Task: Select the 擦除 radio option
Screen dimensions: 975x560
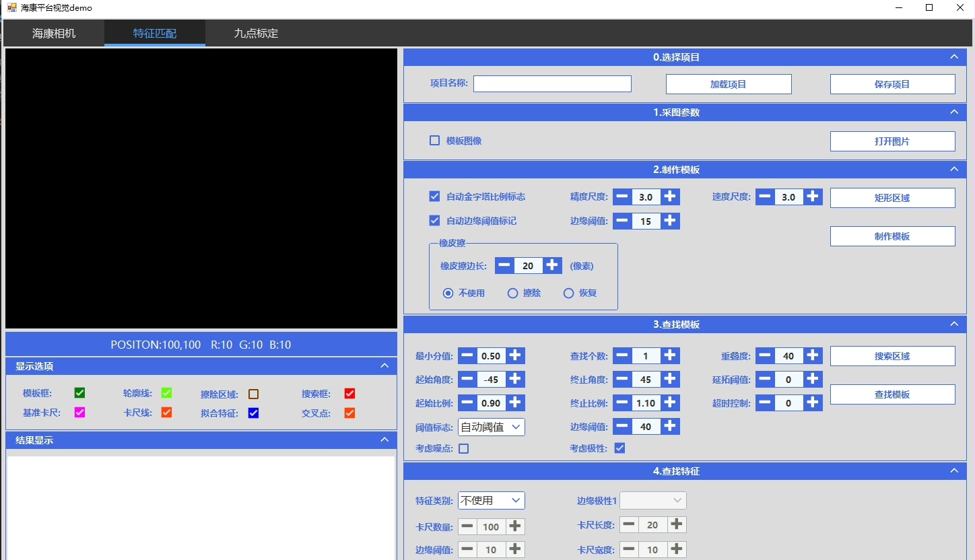Action: click(512, 293)
